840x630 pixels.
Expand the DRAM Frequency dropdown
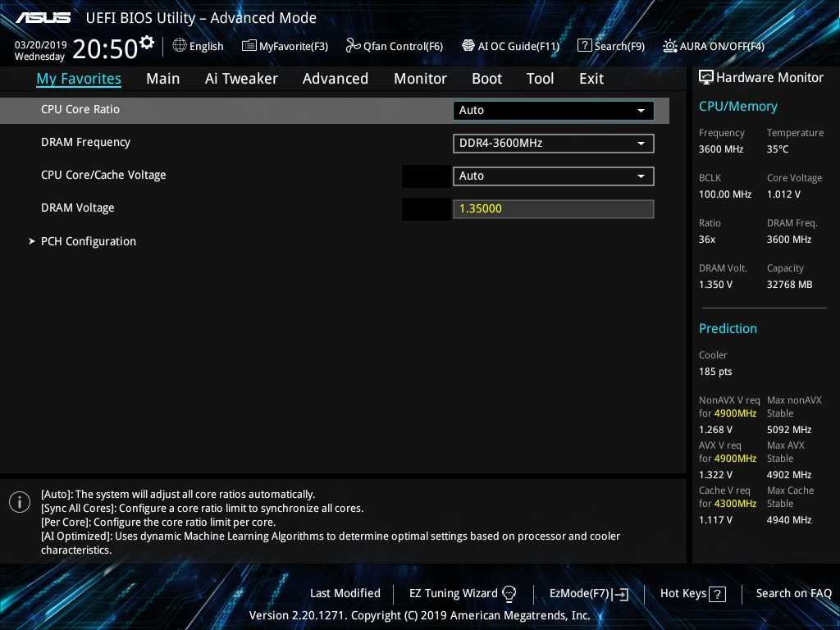click(x=554, y=144)
